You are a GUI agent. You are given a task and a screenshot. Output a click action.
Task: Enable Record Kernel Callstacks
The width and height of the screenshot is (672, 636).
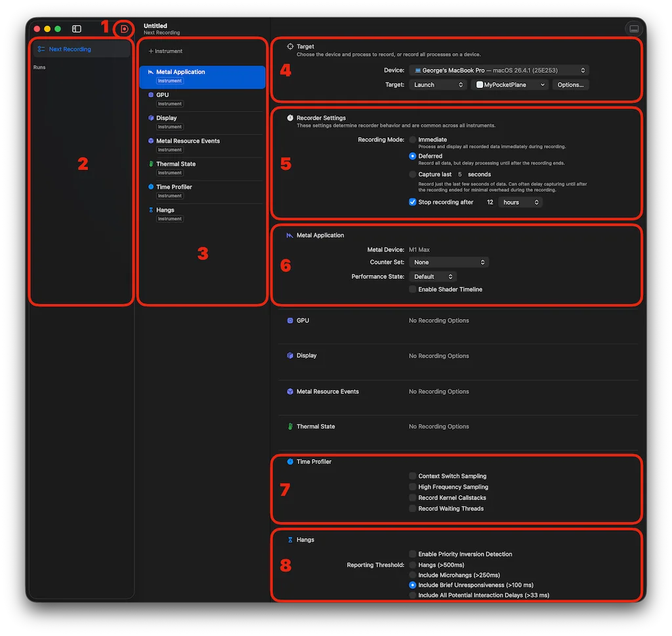coord(412,498)
